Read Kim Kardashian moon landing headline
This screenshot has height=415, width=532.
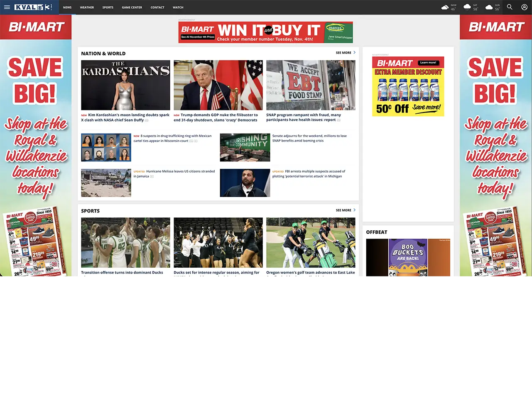click(x=125, y=117)
